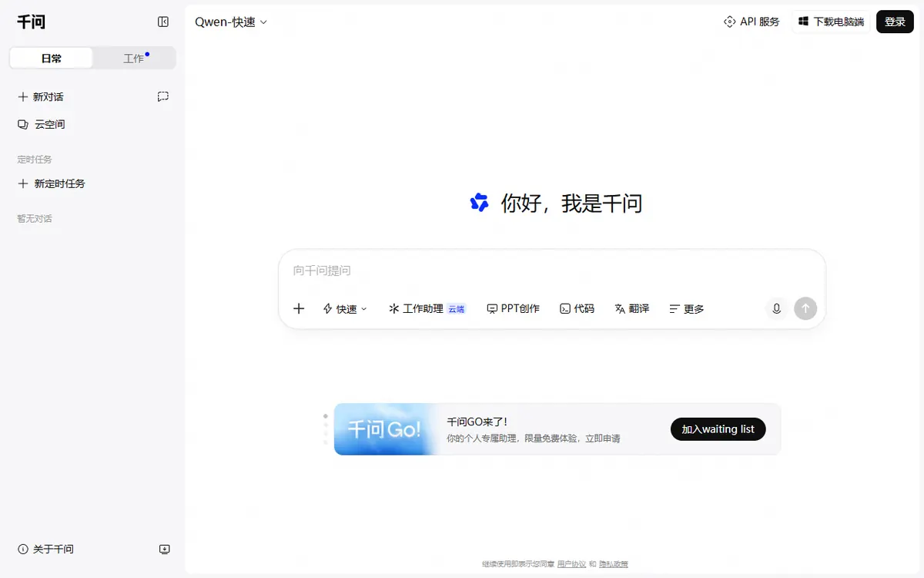
Task: Open 隐私政策 link
Action: (x=614, y=564)
